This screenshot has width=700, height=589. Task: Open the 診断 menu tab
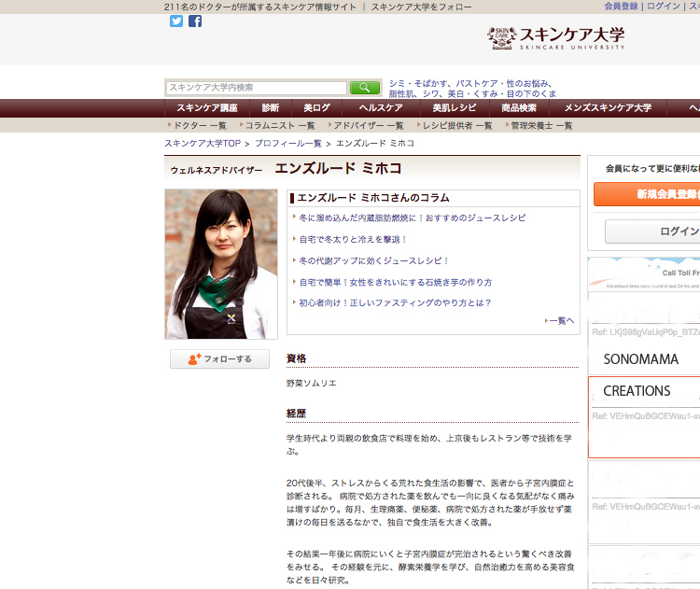[x=270, y=108]
